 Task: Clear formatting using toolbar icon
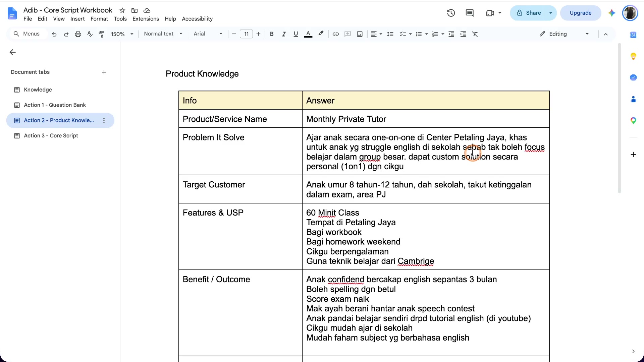(475, 34)
